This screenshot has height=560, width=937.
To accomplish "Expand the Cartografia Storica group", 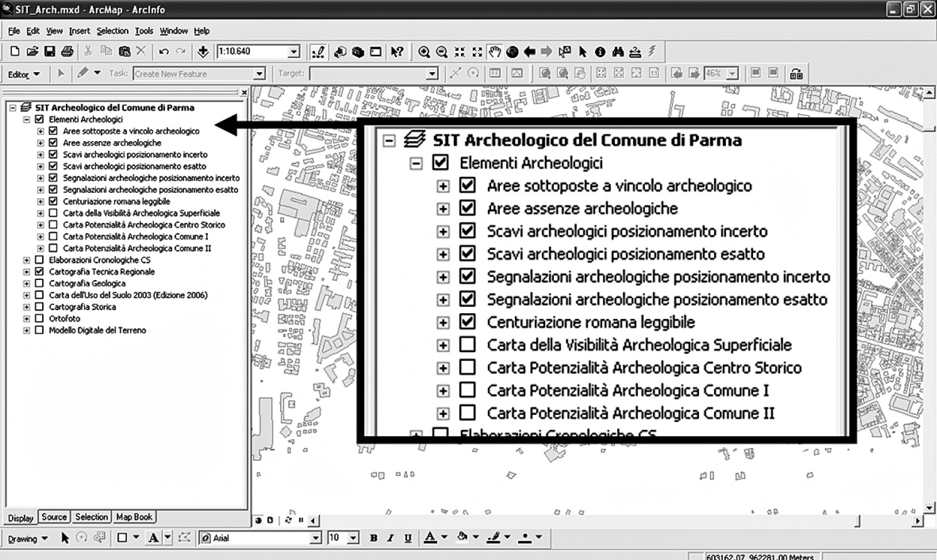I will click(26, 307).
